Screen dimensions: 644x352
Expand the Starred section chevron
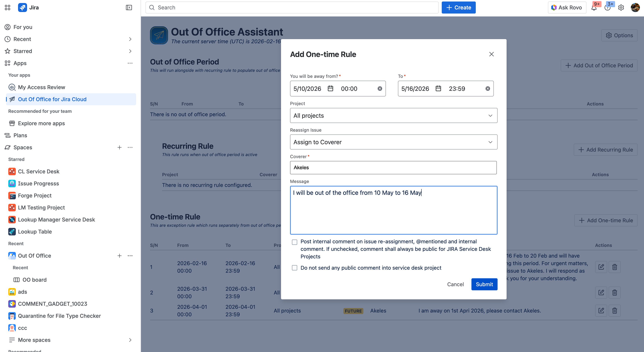[x=130, y=51]
